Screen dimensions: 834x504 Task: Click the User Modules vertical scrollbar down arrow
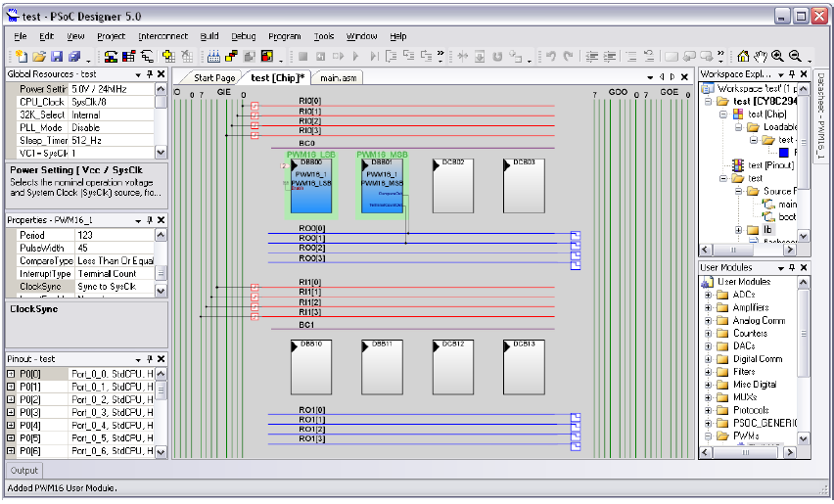click(803, 439)
